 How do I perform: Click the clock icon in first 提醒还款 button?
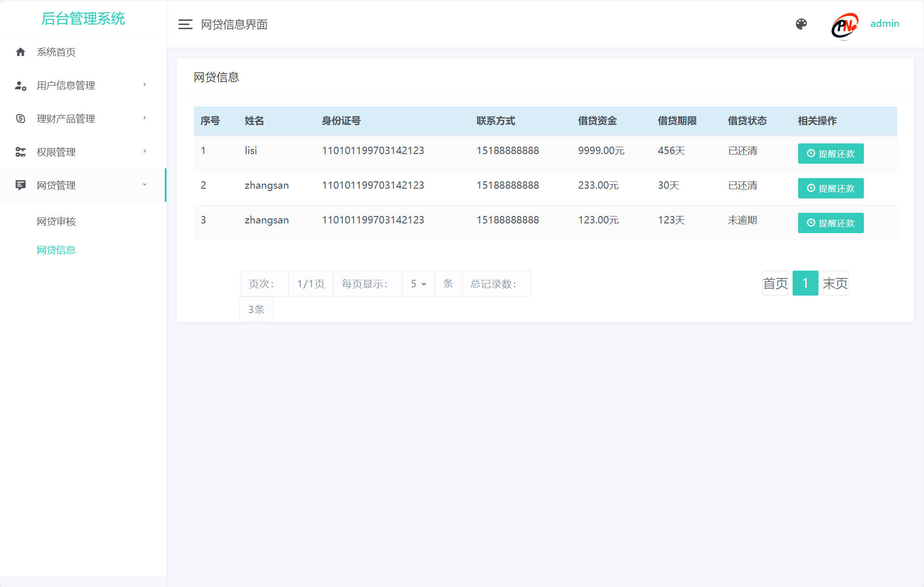[x=811, y=153]
